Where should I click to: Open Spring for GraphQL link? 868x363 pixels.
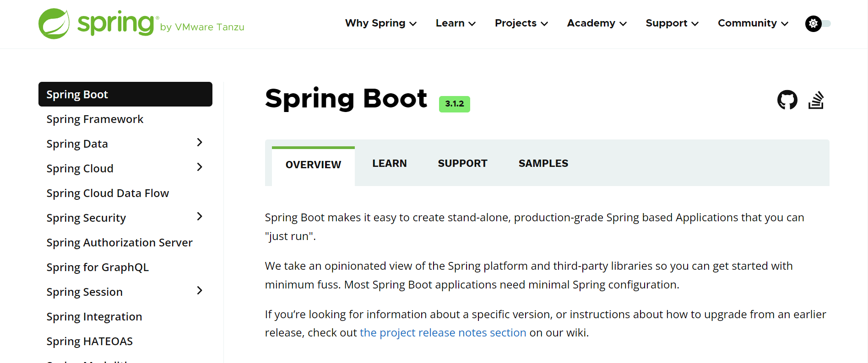(98, 267)
